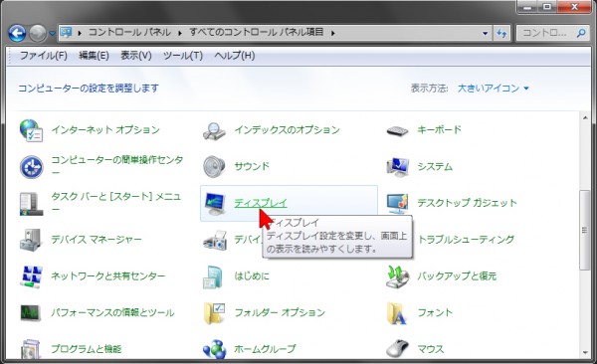Image resolution: width=597 pixels, height=364 pixels.
Task: Click the システム link
Action: (x=435, y=166)
